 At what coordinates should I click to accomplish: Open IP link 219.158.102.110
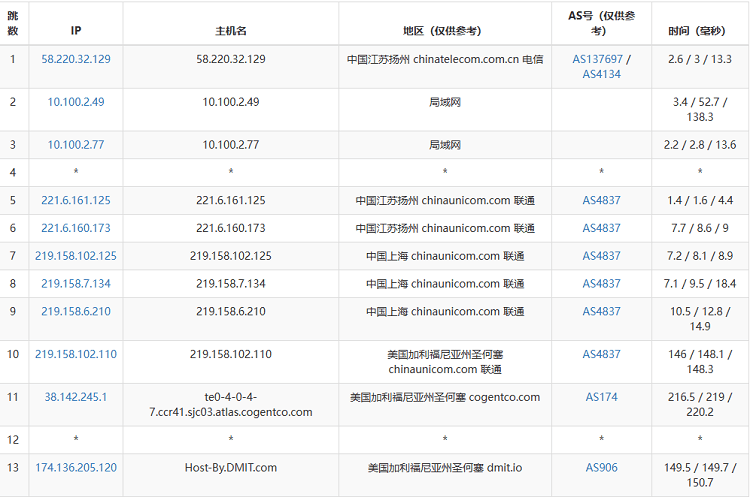[x=76, y=354]
